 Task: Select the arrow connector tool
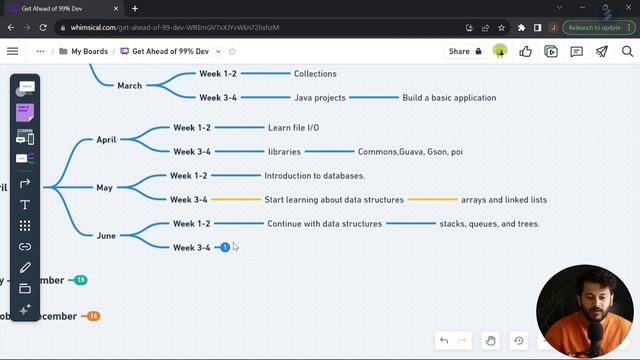[x=25, y=183]
